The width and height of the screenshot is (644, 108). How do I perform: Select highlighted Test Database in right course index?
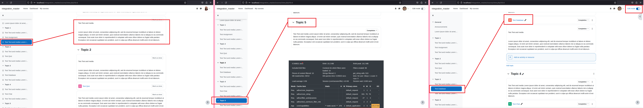tap(446, 89)
